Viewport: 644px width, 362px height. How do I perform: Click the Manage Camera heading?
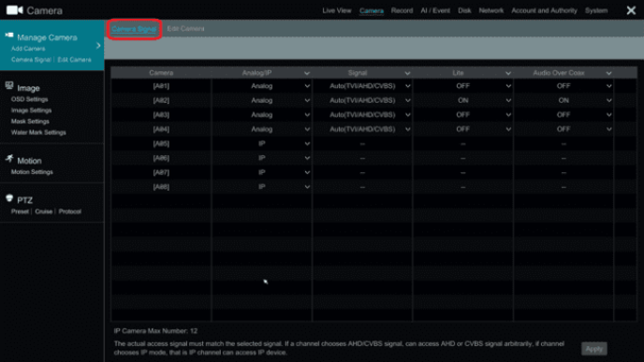pos(47,37)
